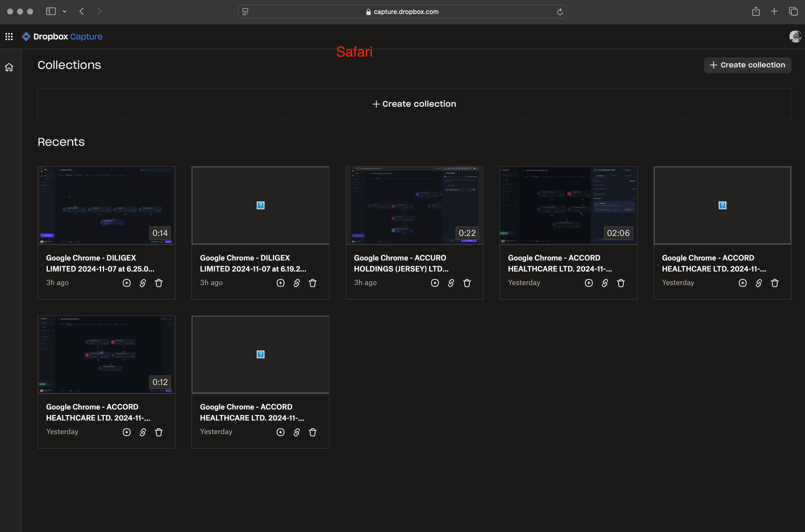Delete the DILIGEX 6.25 capture
Image resolution: width=805 pixels, height=532 pixels.
pyautogui.click(x=159, y=283)
